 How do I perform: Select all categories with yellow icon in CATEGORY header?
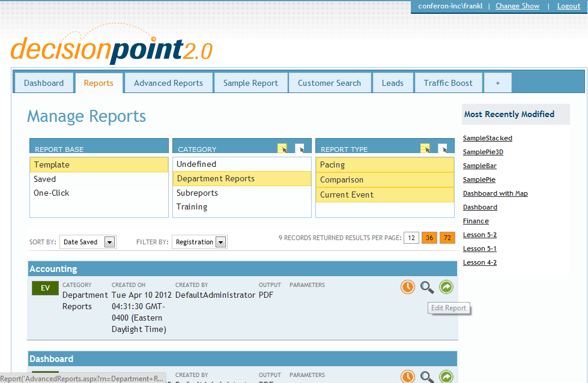[282, 148]
